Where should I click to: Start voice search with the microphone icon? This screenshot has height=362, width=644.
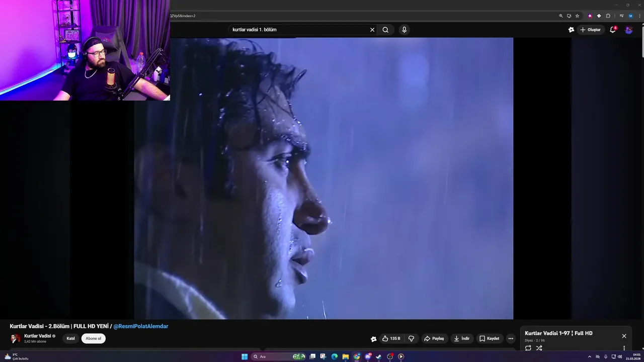click(x=404, y=30)
